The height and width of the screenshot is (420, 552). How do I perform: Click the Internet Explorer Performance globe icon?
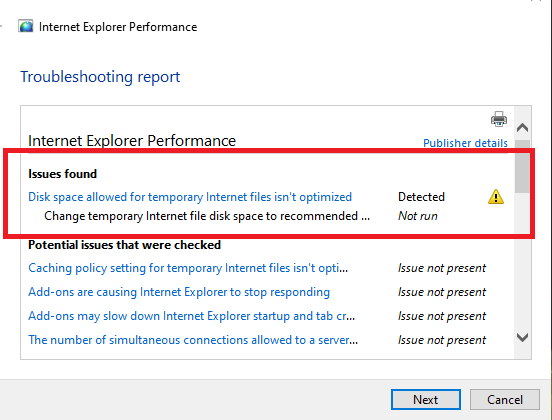[x=26, y=26]
